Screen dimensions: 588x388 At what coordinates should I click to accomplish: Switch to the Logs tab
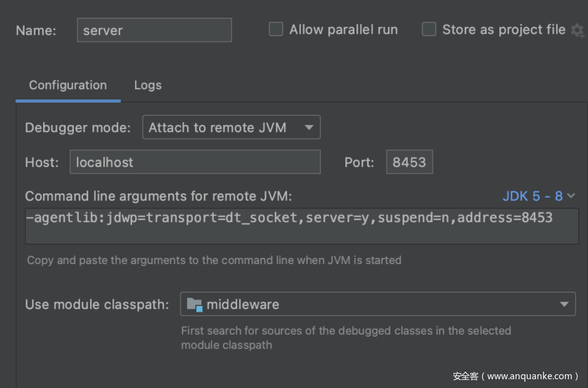pyautogui.click(x=148, y=86)
